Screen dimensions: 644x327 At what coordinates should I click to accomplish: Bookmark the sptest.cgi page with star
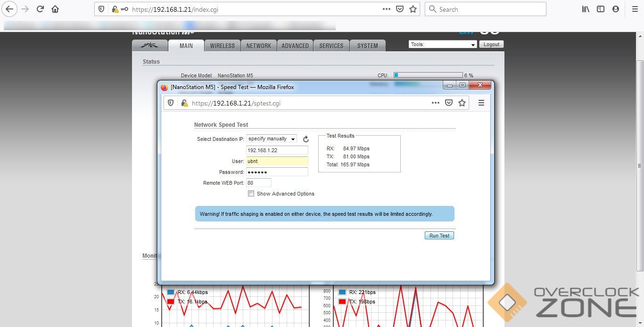(x=462, y=103)
